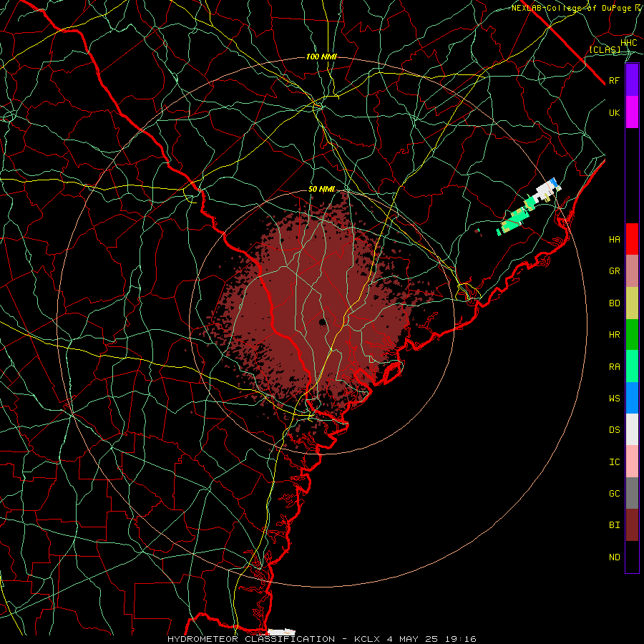The image size is (644, 644).
Task: Click the 4 MAY 25 date text
Action: point(413,639)
